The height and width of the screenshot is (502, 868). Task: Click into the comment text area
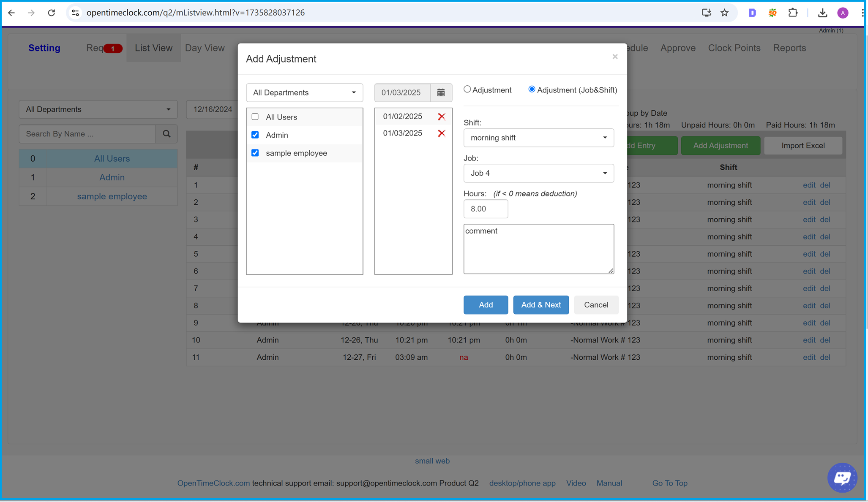(x=538, y=249)
